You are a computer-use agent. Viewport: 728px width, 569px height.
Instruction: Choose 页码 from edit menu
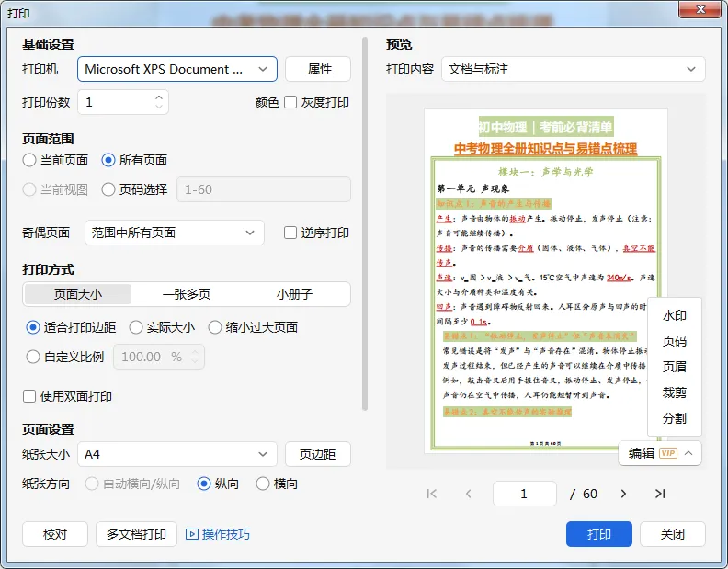pyautogui.click(x=674, y=341)
